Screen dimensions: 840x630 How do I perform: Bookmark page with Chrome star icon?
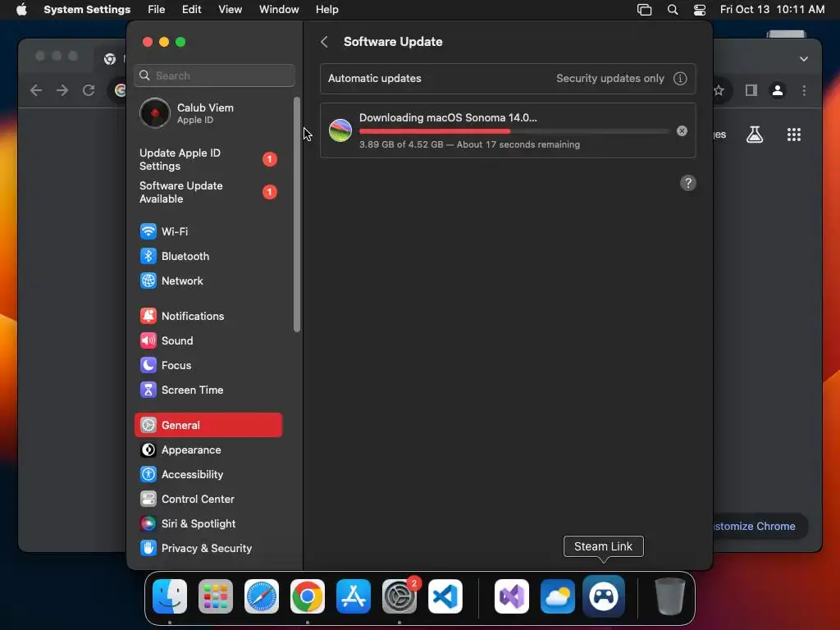[719, 90]
